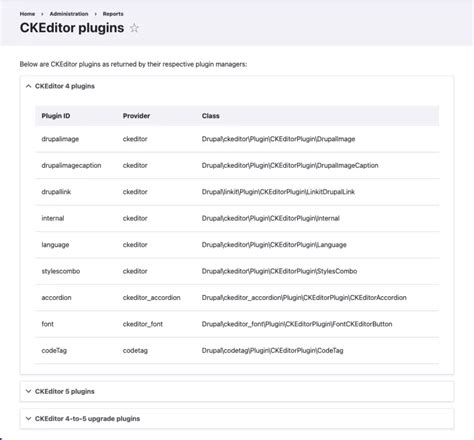Image resolution: width=474 pixels, height=440 pixels.
Task: Expand CKEditor 4-to-5 upgrade plugins section
Action: click(x=87, y=419)
